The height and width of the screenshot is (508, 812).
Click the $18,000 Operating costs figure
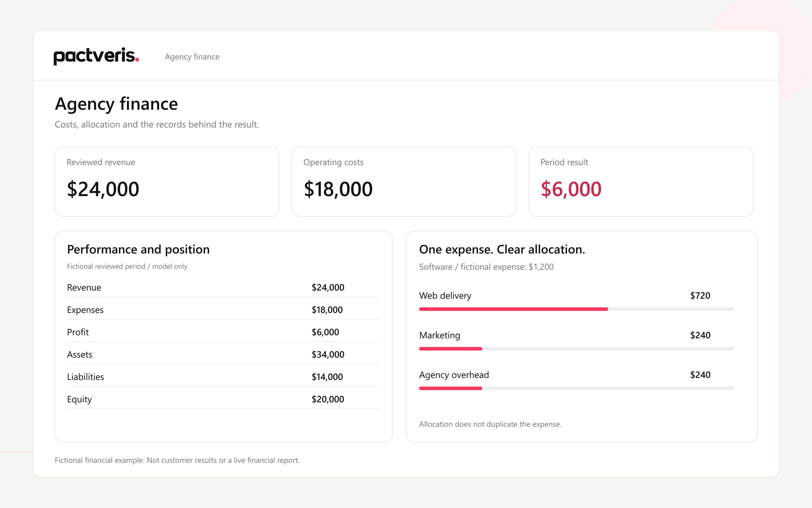pos(338,189)
